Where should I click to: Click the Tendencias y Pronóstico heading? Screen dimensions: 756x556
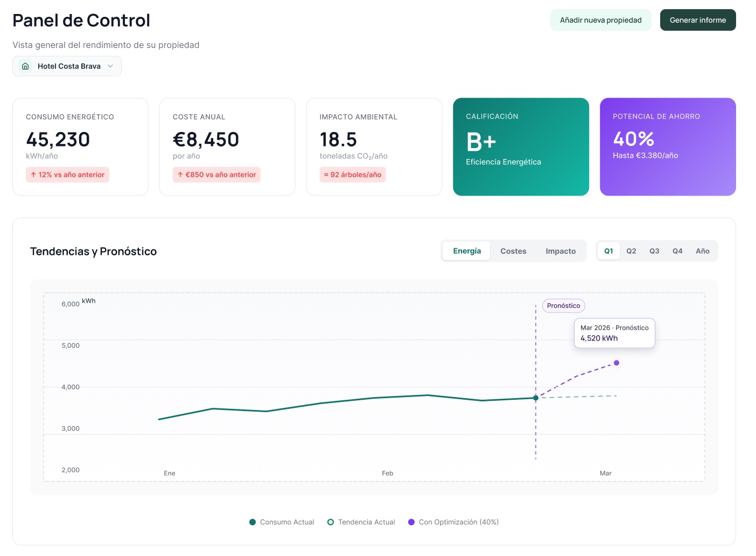point(93,252)
